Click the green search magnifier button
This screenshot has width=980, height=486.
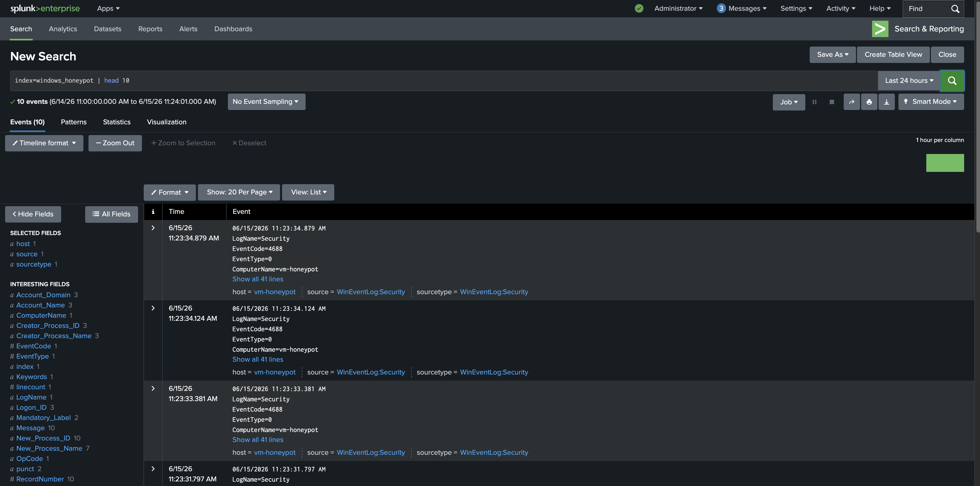[x=952, y=81]
